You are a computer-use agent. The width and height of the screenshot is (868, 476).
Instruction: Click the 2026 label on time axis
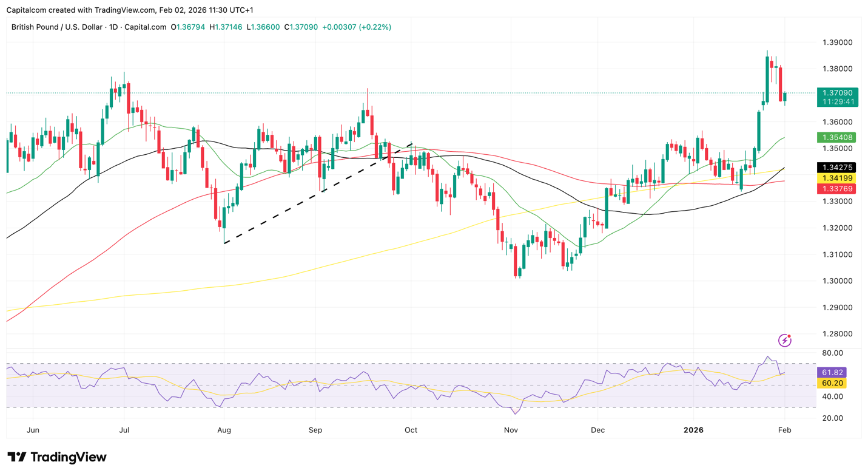point(693,430)
